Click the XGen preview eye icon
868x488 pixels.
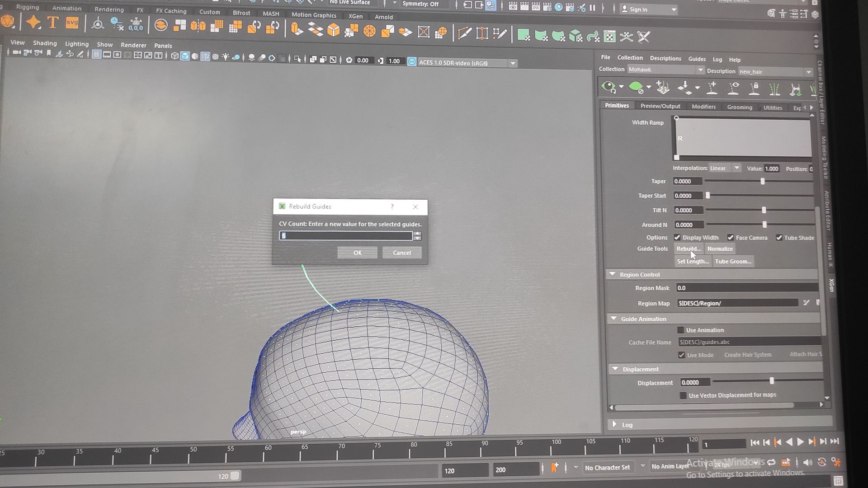(x=609, y=87)
